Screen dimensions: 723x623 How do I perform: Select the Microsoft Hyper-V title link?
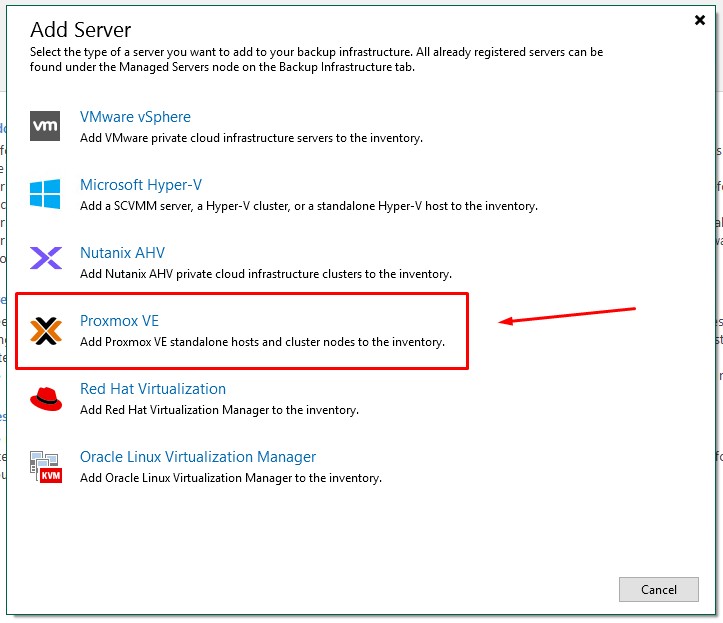click(141, 185)
